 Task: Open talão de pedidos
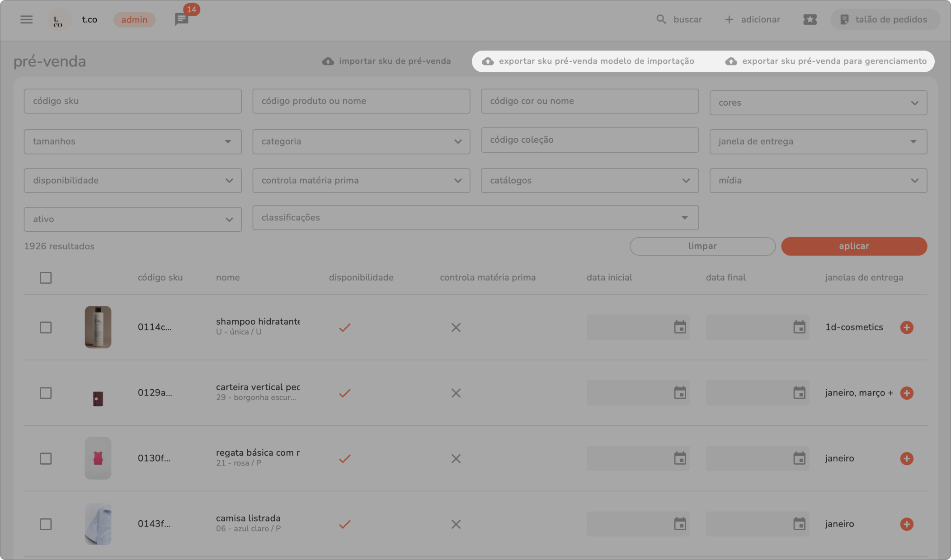(885, 19)
